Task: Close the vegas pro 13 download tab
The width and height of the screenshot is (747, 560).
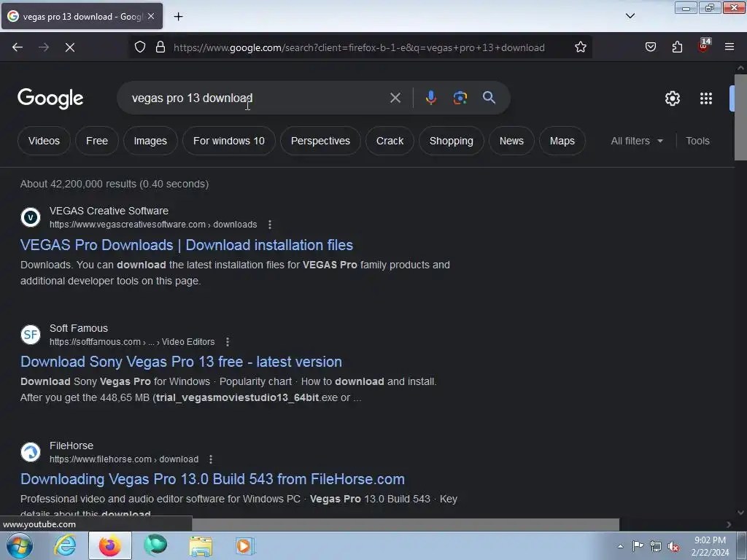Action: [x=151, y=16]
